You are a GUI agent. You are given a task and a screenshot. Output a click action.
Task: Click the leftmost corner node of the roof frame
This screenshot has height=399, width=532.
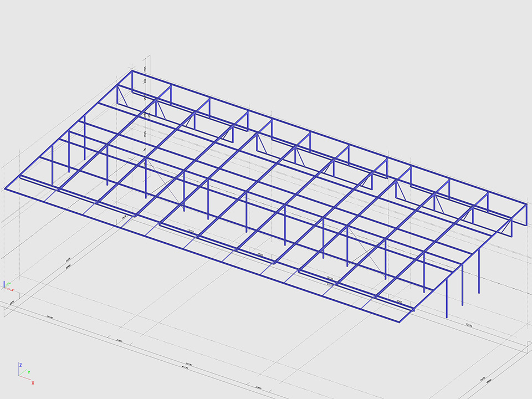click(6, 188)
